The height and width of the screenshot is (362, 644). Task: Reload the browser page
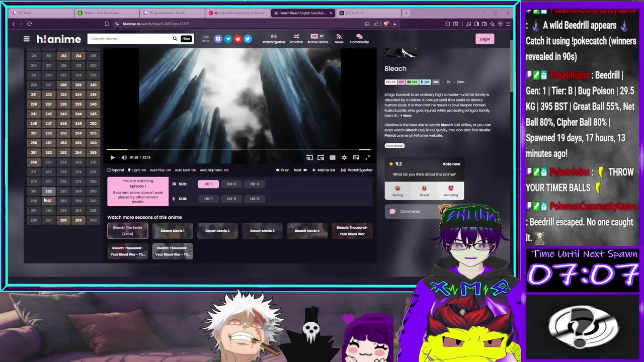pyautogui.click(x=29, y=24)
